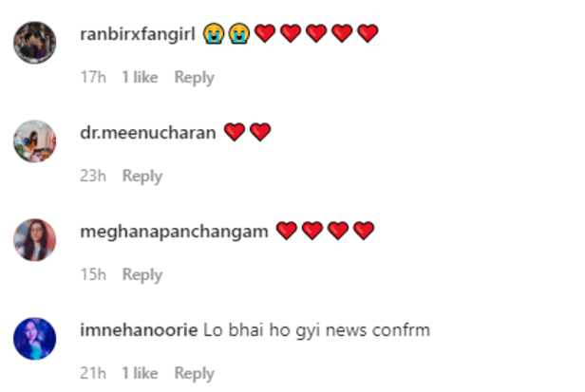585x392 pixels.
Task: Visit dr.meenucharan username link
Action: point(148,133)
